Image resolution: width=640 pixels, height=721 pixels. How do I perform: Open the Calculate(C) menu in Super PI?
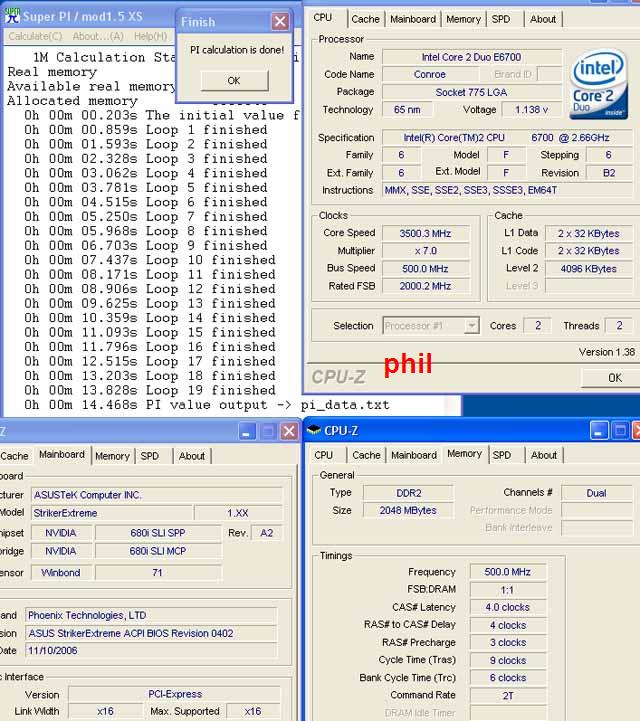pyautogui.click(x=35, y=36)
